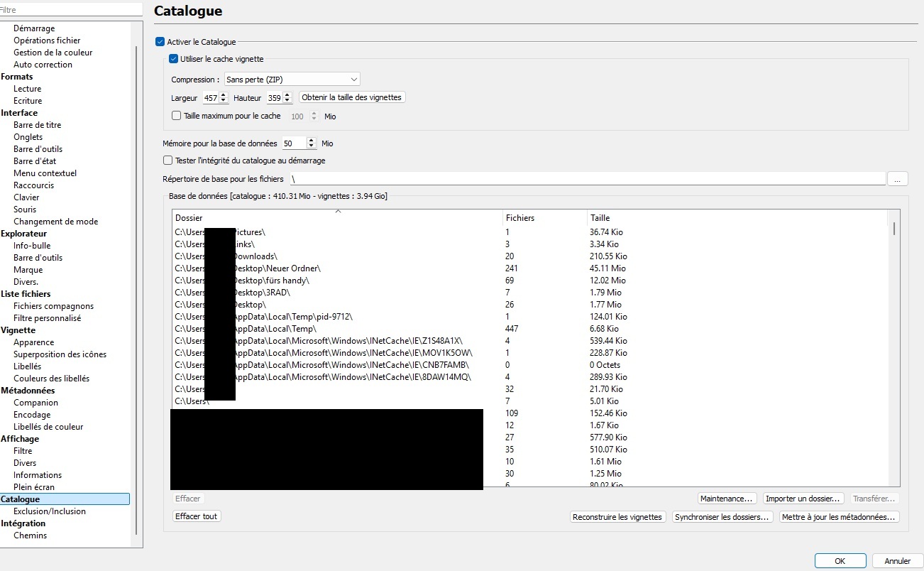Click the Transférer button
This screenshot has width=924, height=571.
[874, 498]
